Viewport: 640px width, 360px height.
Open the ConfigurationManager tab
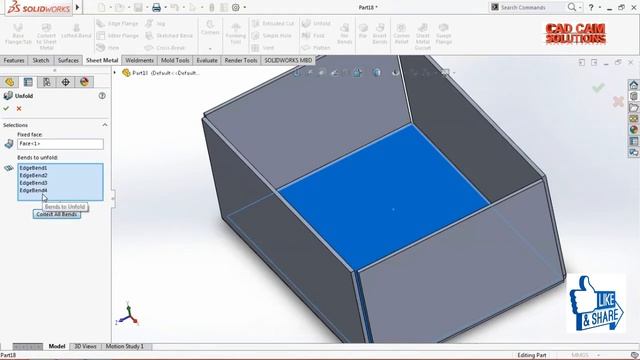click(x=47, y=82)
